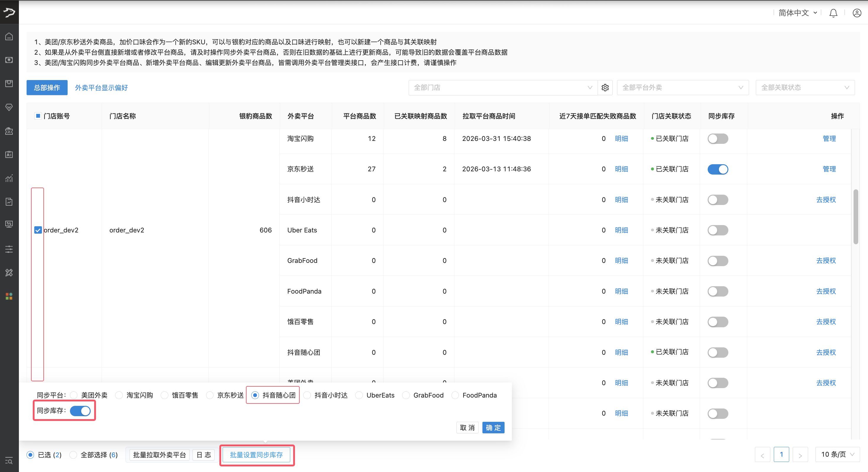
Task: Open the 简体中文 language dropdown
Action: tap(798, 13)
